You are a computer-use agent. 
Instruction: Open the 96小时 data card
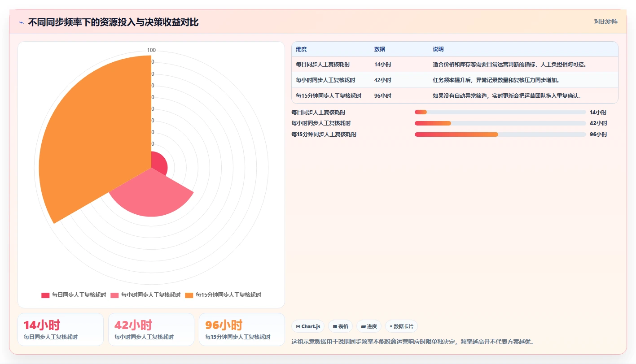point(242,329)
